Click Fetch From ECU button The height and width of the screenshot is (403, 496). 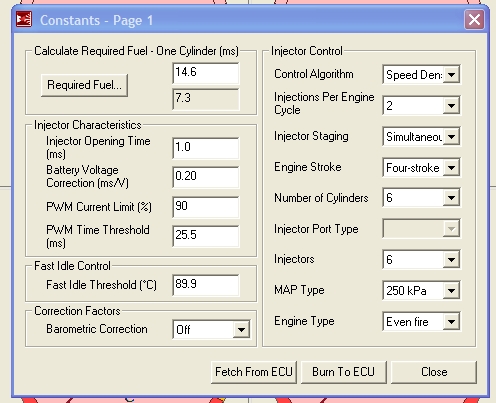click(x=254, y=372)
